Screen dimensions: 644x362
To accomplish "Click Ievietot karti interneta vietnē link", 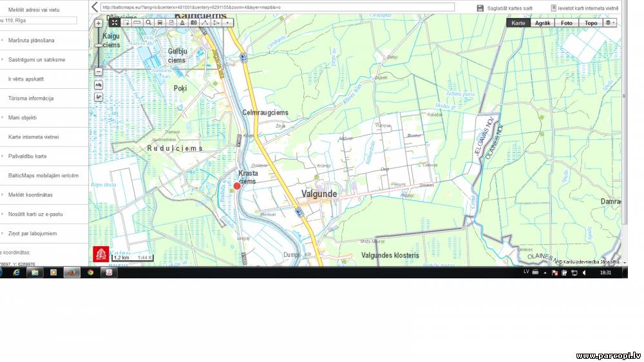I will pyautogui.click(x=588, y=8).
